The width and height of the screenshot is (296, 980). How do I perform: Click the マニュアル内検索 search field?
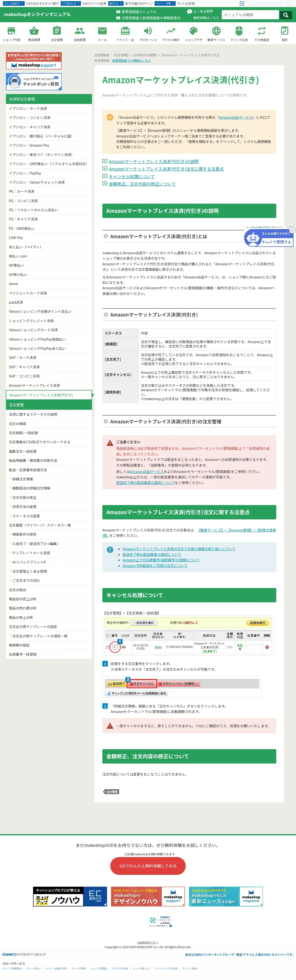(x=250, y=15)
